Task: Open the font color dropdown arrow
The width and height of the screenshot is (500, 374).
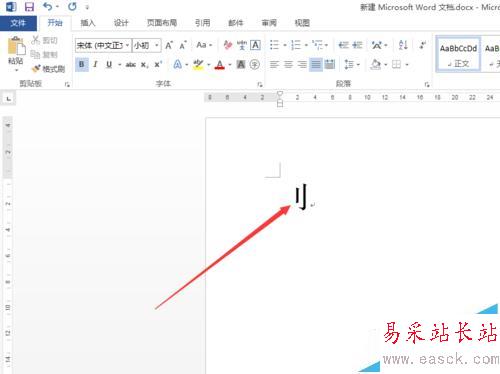Action: 230,65
